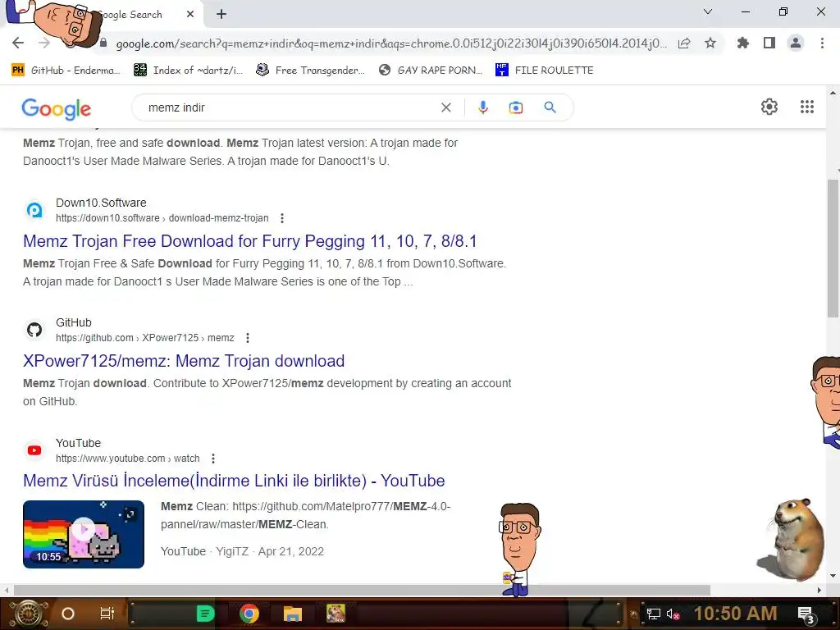Click the YigiTZ channel name text
Screen dimensions: 840x630
point(232,551)
